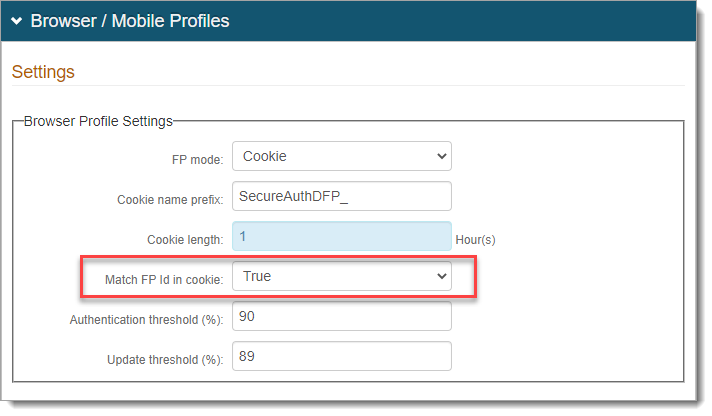
Task: Click the Authentication threshold field
Action: [341, 317]
